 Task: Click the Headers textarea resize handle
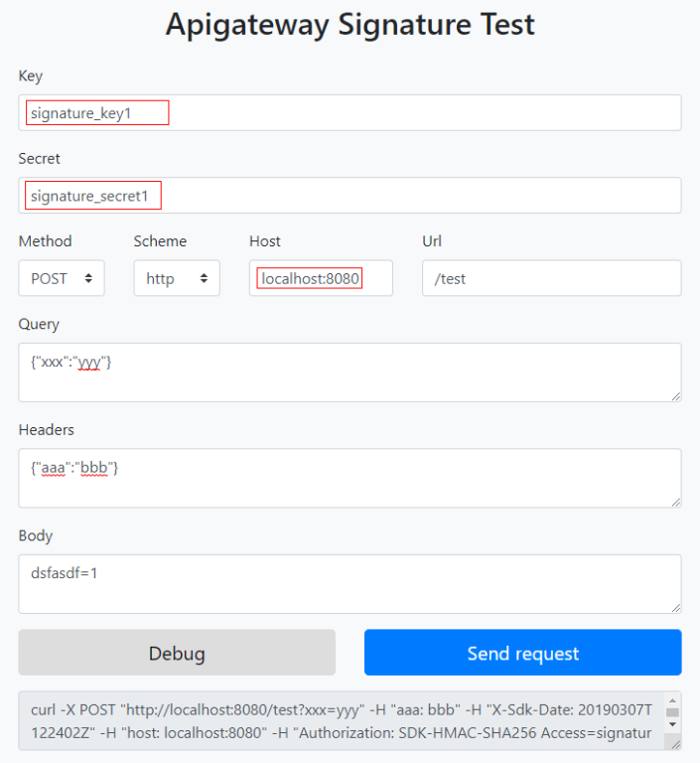tap(676, 502)
